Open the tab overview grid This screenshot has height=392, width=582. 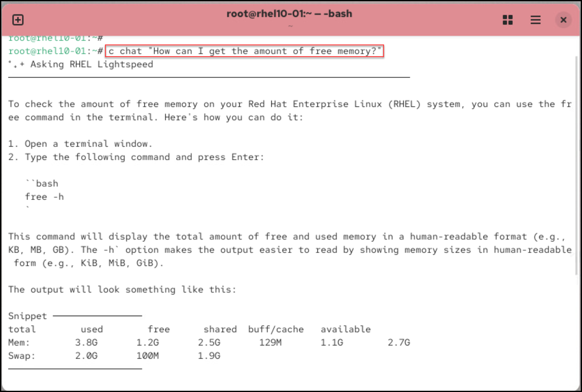[507, 20]
